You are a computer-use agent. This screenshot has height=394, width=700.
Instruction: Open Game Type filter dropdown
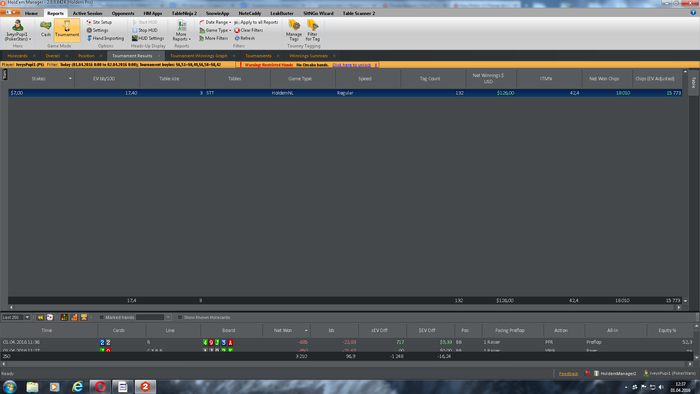coord(215,30)
